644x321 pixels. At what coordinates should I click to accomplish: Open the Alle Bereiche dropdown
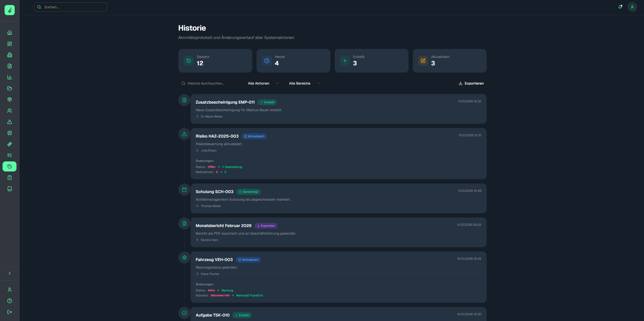304,84
